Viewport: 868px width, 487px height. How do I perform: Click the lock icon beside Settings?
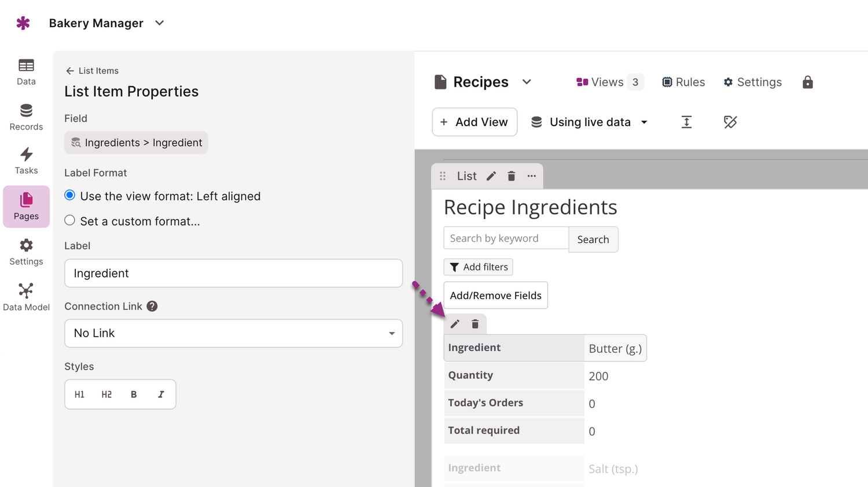(807, 82)
